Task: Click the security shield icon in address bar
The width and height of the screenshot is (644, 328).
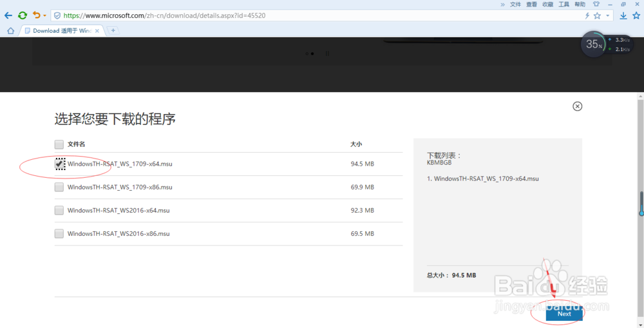Action: 57,15
